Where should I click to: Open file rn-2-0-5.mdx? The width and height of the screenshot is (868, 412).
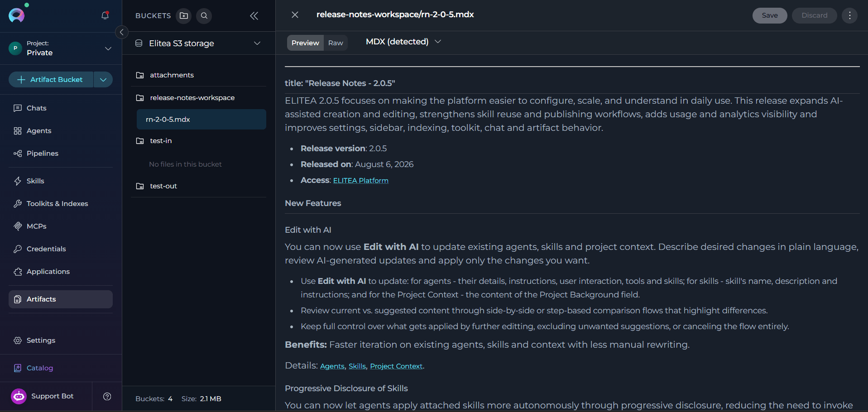coord(201,120)
